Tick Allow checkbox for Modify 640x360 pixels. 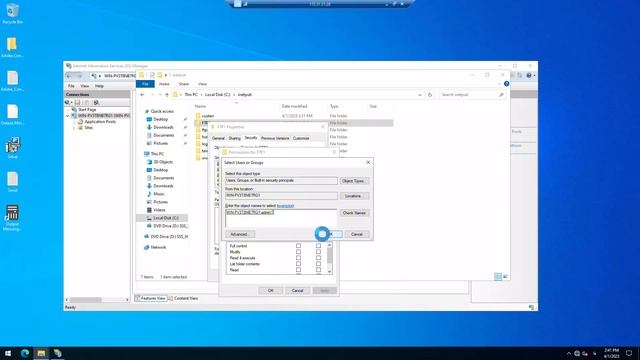point(298,252)
